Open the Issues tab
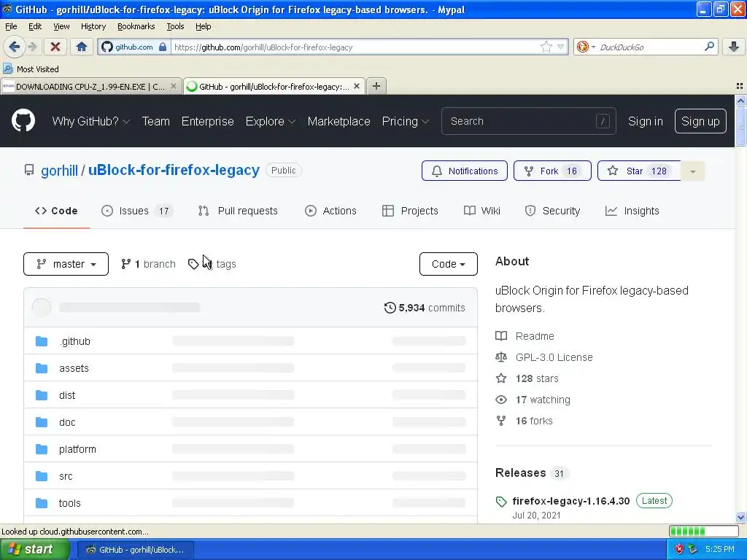 pyautogui.click(x=136, y=211)
